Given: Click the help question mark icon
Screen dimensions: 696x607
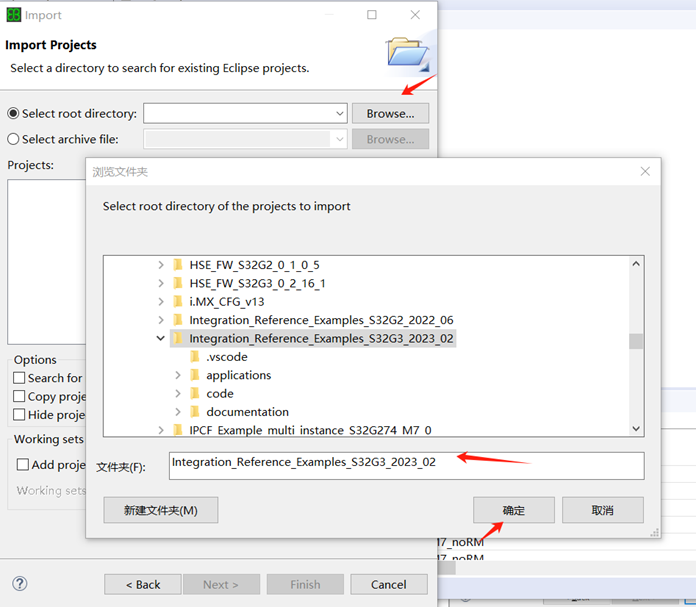Looking at the screenshot, I should (x=20, y=583).
